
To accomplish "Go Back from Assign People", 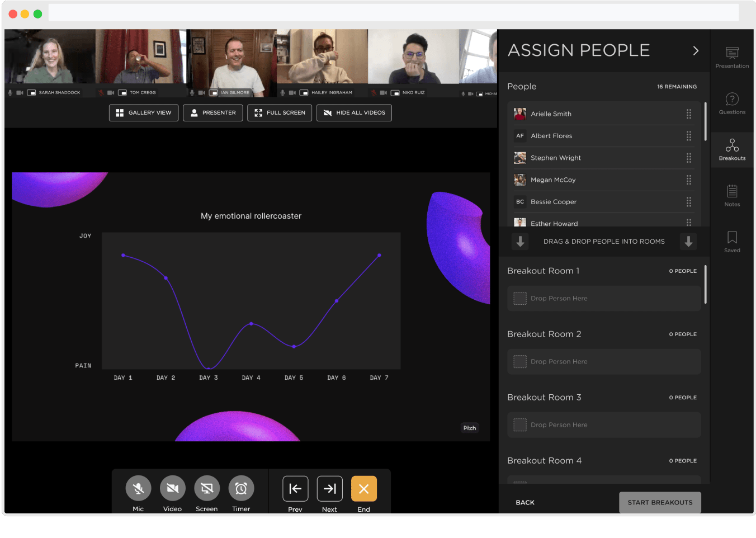I will point(525,502).
